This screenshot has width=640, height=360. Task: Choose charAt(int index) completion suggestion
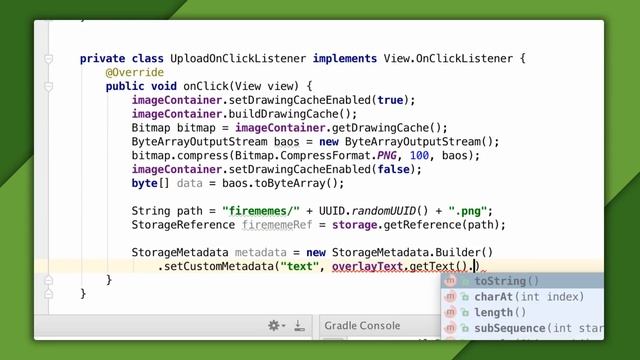522,297
